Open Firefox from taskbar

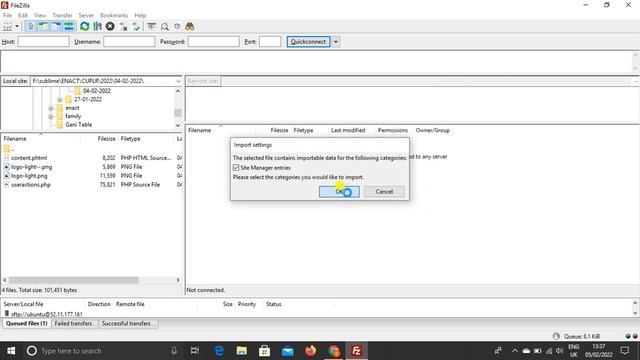pos(311,351)
